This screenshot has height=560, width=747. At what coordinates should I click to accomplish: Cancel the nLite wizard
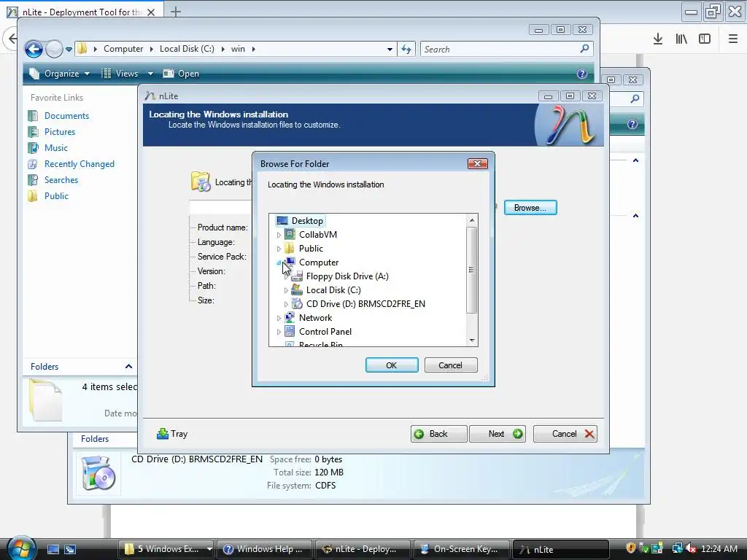[x=565, y=434]
